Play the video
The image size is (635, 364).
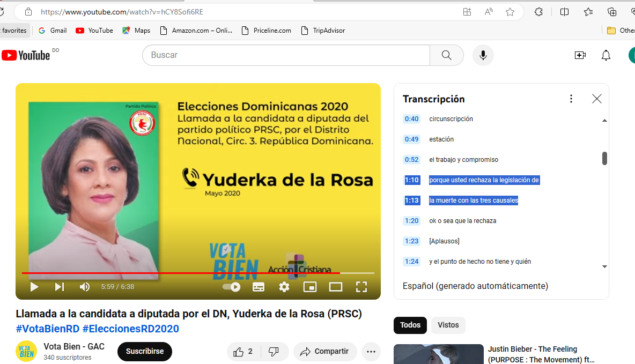click(34, 287)
